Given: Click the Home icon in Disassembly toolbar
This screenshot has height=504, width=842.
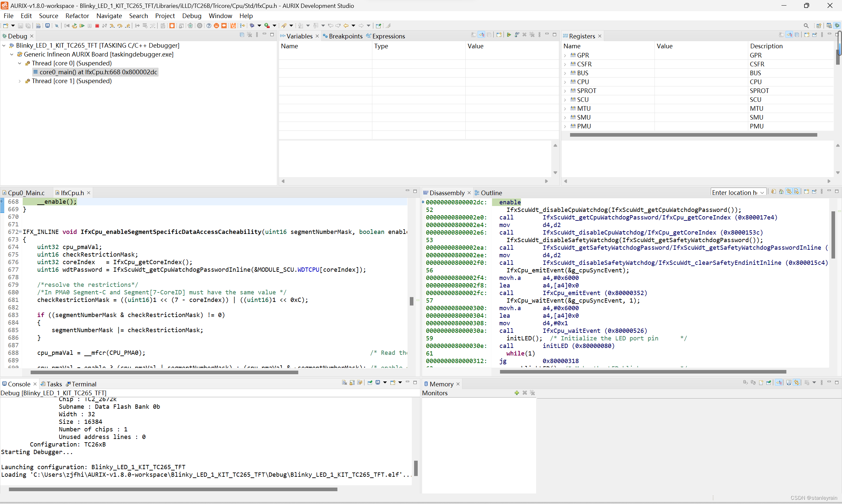Looking at the screenshot, I should coord(781,192).
